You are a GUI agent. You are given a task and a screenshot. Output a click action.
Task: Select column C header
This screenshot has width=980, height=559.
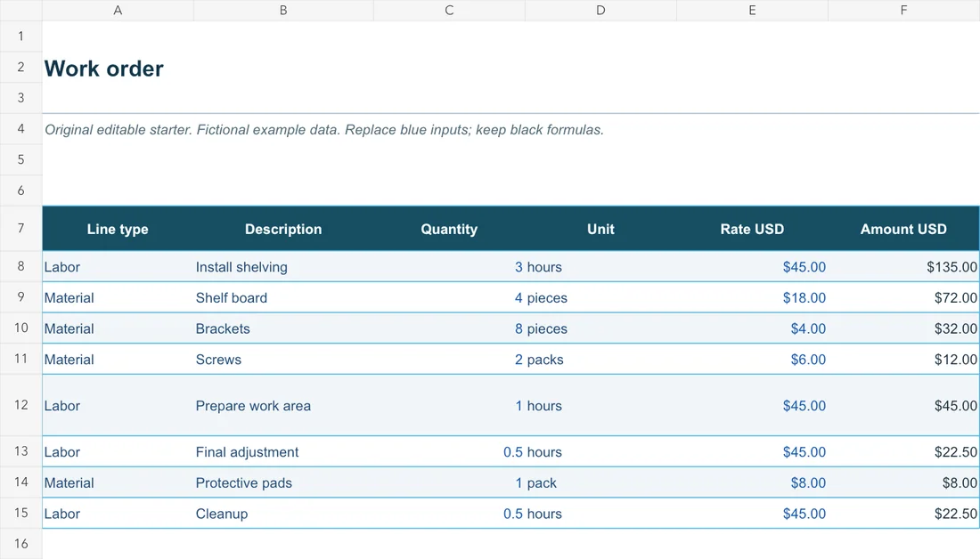tap(449, 10)
